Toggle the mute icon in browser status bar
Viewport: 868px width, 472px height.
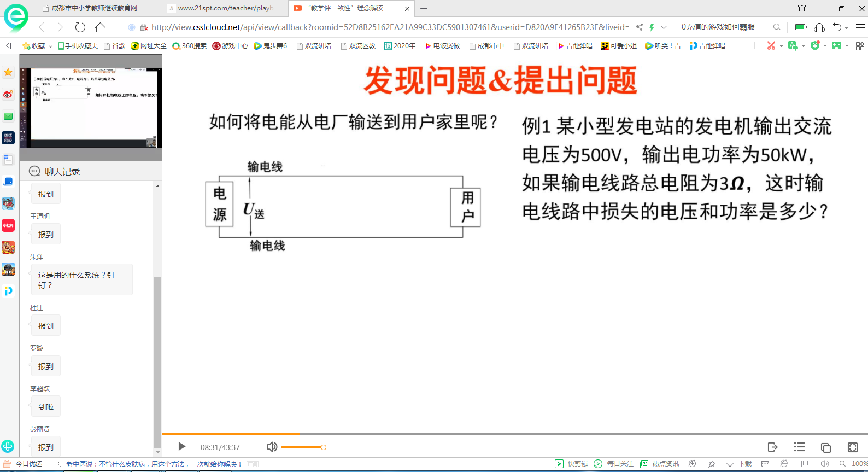[x=825, y=464]
